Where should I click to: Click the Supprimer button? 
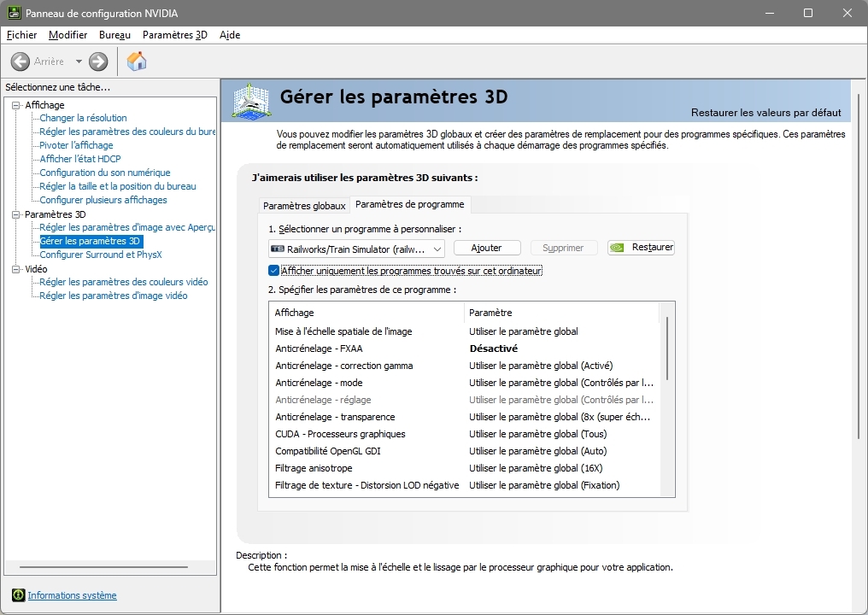click(564, 248)
